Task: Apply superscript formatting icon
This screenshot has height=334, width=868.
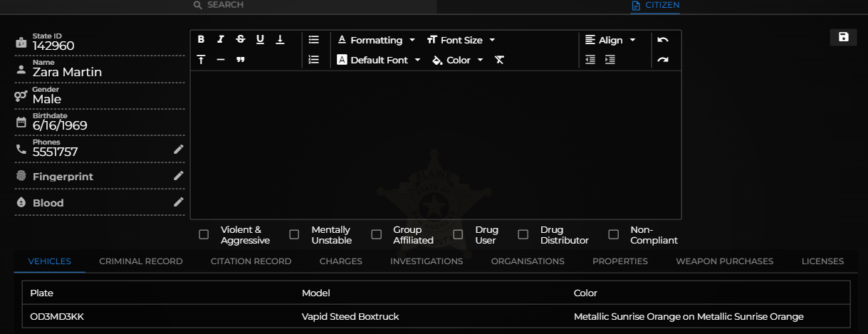Action: click(x=202, y=60)
